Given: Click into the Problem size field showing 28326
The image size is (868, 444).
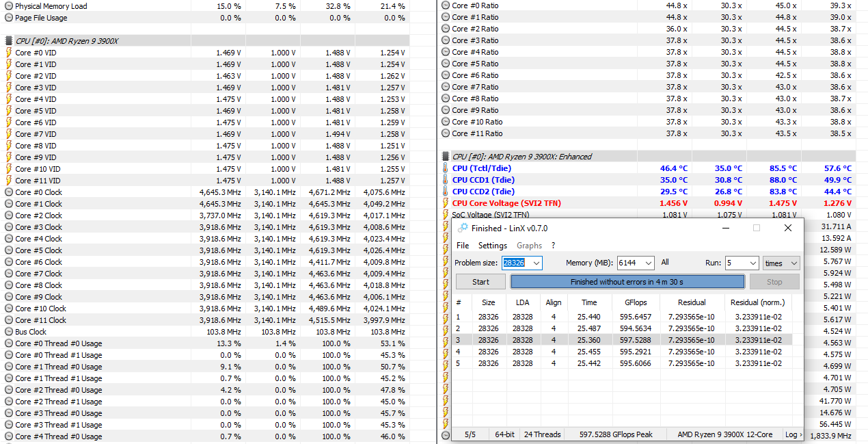Looking at the screenshot, I should point(516,263).
